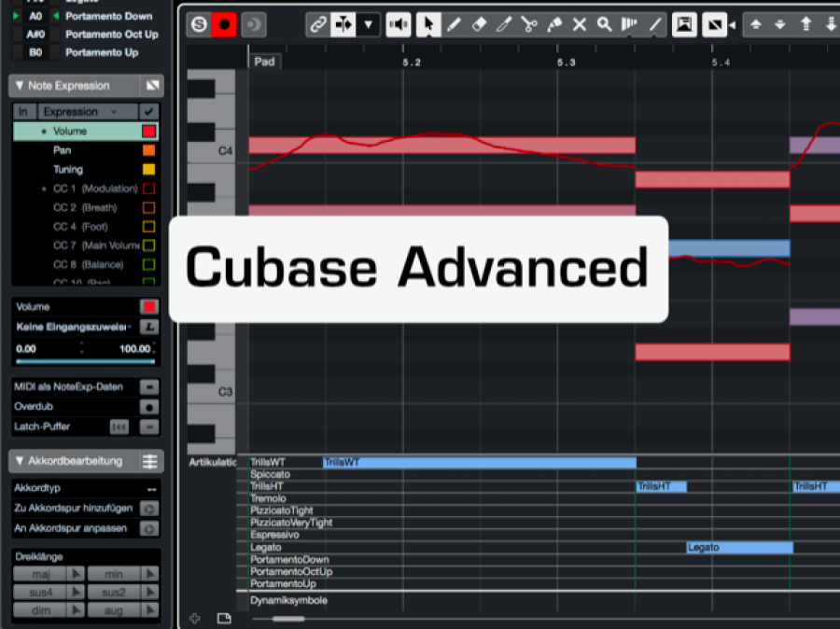Click the minimum value 0.00 field

point(26,349)
